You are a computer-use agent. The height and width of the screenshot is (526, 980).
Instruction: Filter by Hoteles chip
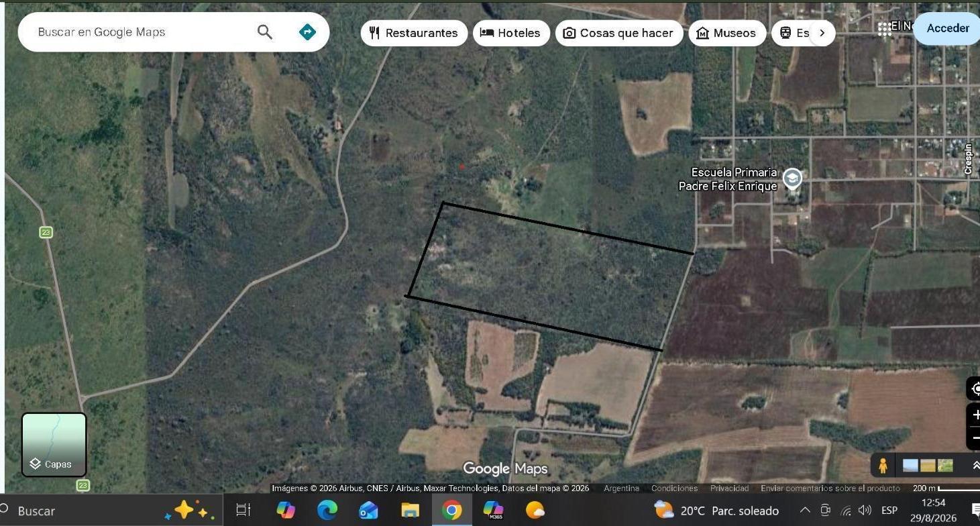click(x=511, y=33)
